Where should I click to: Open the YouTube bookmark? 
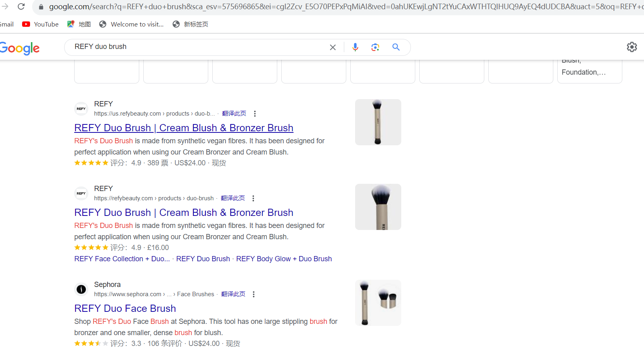[x=41, y=24]
